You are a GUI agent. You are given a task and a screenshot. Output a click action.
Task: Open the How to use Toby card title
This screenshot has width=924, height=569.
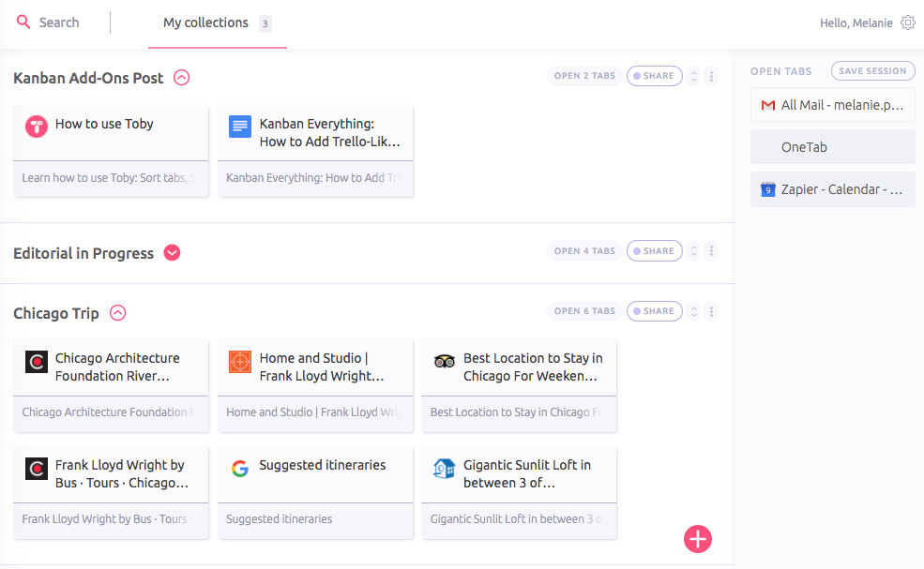click(x=104, y=124)
